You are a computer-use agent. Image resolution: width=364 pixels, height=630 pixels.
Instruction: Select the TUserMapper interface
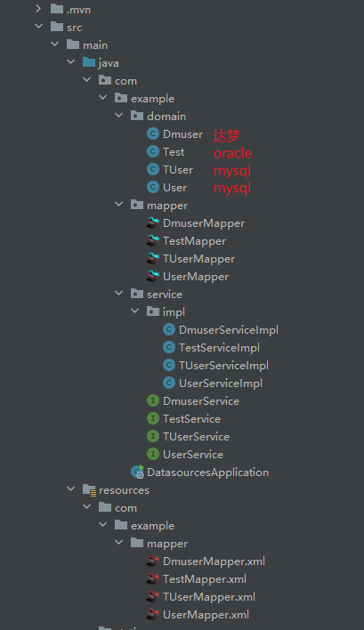(x=198, y=259)
